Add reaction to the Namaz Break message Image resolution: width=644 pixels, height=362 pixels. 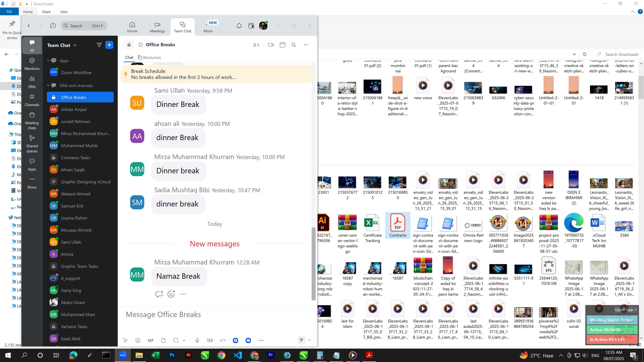(x=171, y=294)
